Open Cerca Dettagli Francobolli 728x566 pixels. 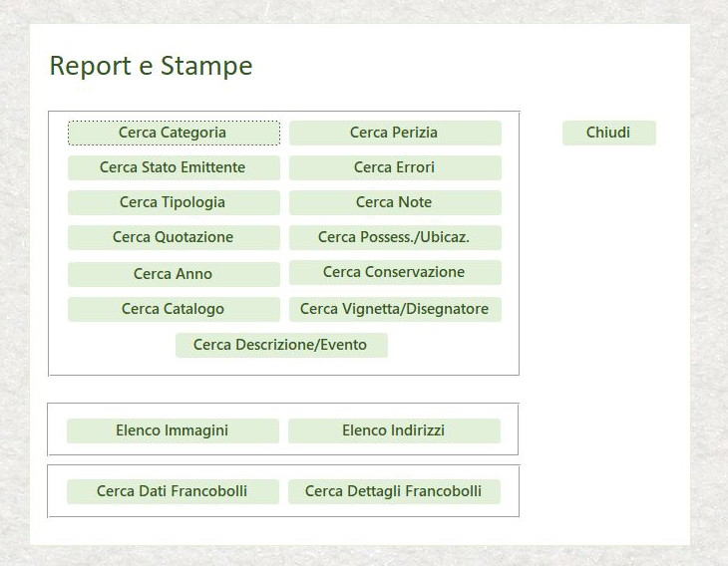[x=394, y=491]
